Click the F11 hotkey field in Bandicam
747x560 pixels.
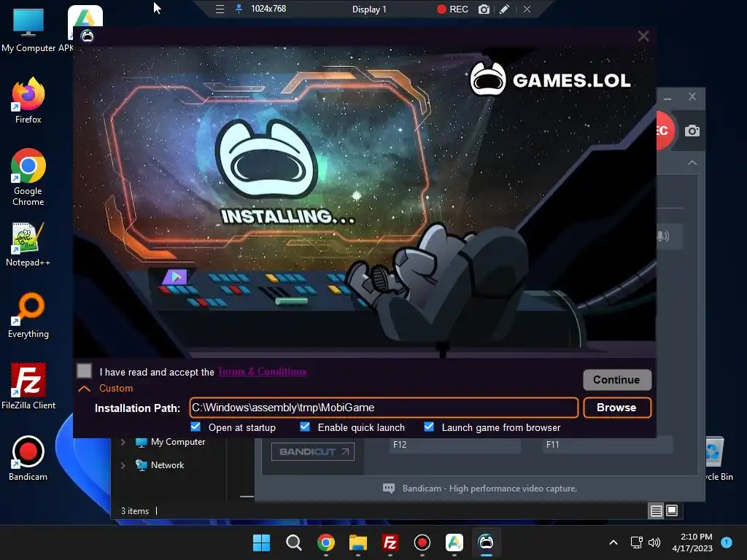[x=608, y=445]
